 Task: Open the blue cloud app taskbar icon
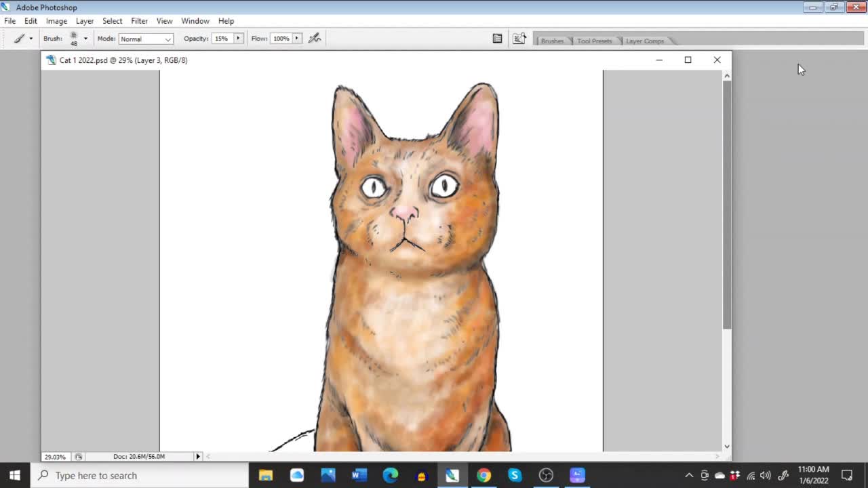click(x=297, y=475)
